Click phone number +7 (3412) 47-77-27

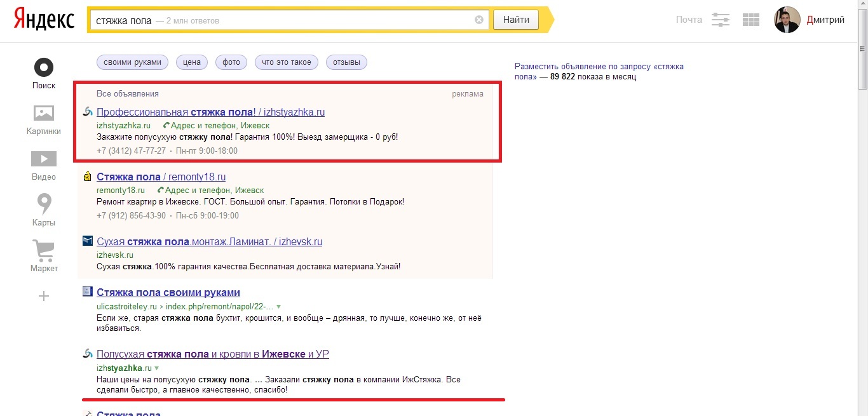click(131, 151)
